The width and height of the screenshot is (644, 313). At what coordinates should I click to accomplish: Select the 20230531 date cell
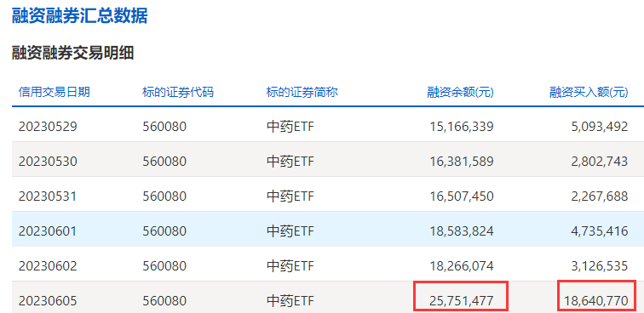(x=48, y=196)
